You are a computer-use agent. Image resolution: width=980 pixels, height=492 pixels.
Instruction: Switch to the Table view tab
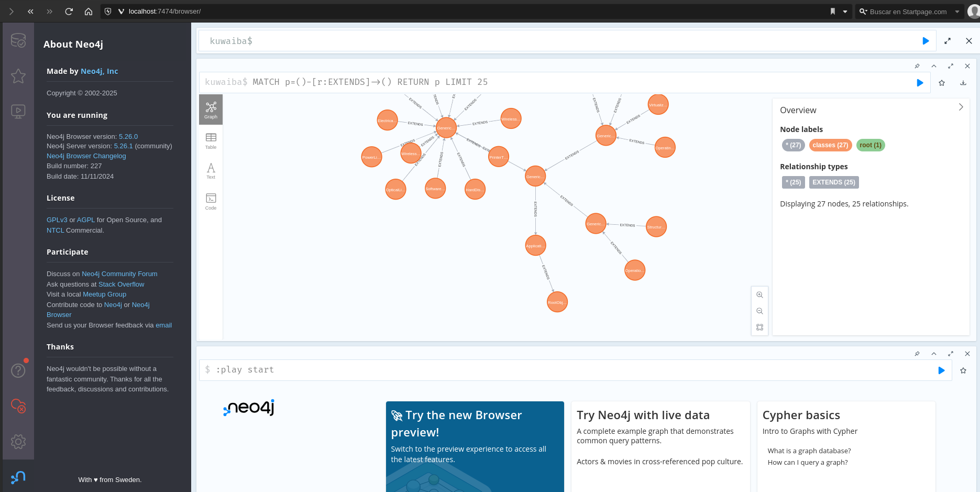pyautogui.click(x=211, y=140)
